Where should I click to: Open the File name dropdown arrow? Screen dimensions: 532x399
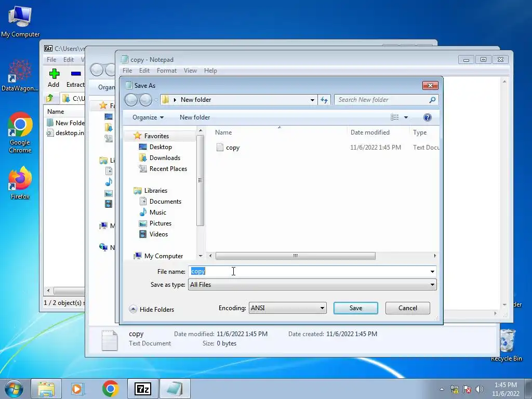(x=432, y=271)
